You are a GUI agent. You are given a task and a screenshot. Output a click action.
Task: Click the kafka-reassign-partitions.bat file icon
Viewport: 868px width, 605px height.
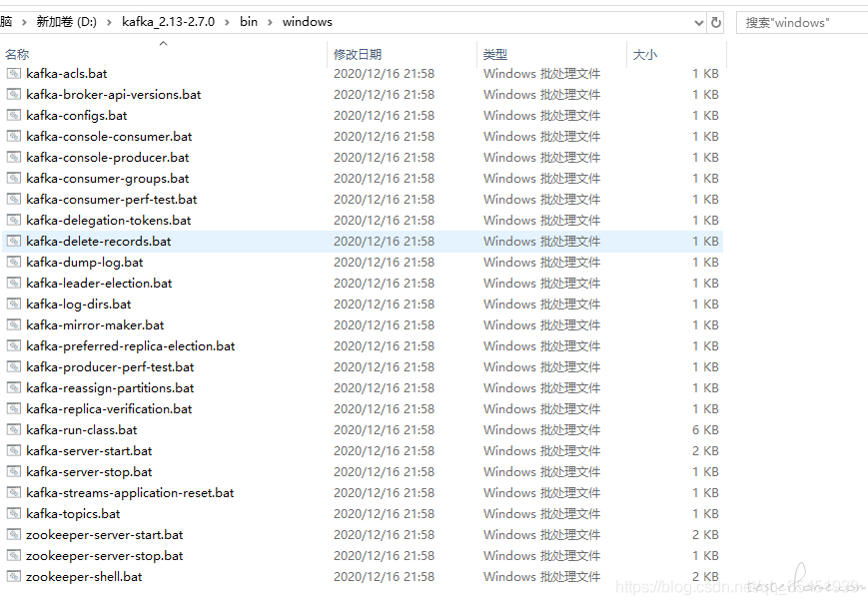coord(14,388)
